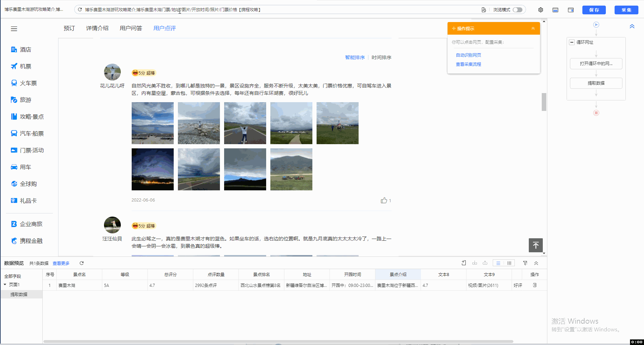This screenshot has width=644, height=345.
Task: Open the filter icon in data preview
Action: tap(525, 263)
